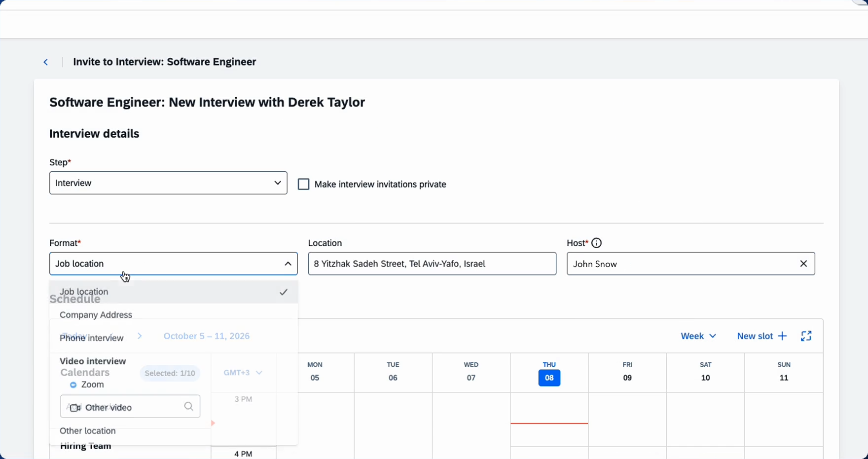
Task: Click the Invite to Interview page title
Action: click(164, 62)
